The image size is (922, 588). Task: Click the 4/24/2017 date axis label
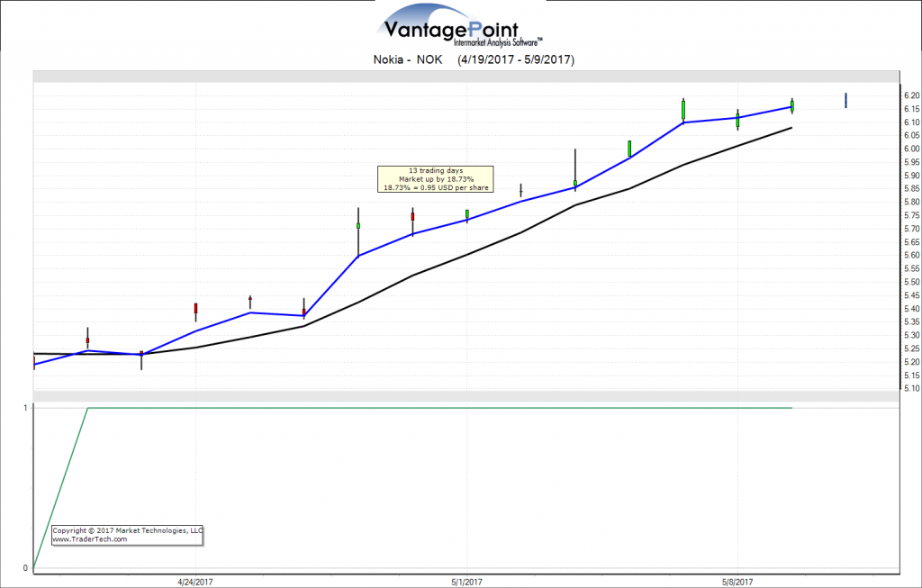coord(195,582)
